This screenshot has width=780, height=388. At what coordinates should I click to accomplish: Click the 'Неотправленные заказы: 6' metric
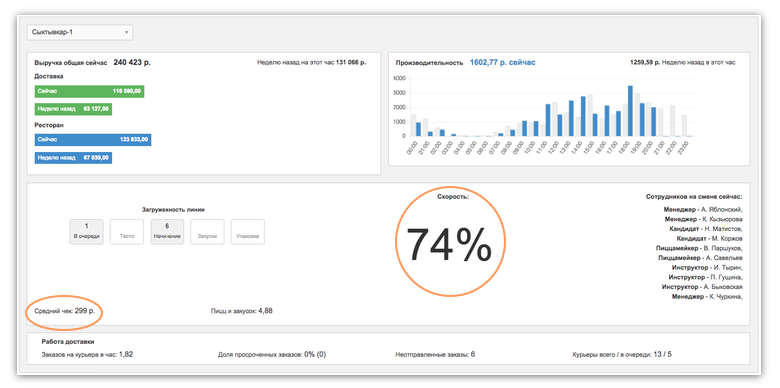click(435, 355)
